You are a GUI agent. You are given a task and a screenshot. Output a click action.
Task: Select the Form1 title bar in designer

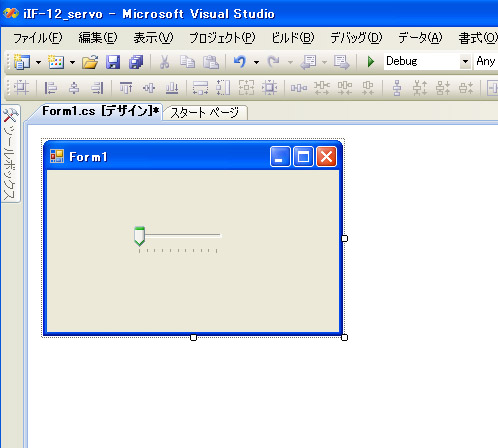click(157, 157)
